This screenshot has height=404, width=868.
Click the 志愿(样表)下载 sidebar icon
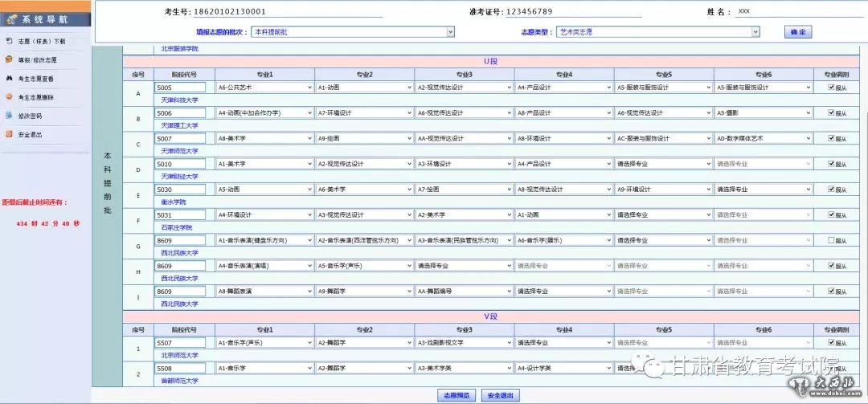[x=9, y=41]
